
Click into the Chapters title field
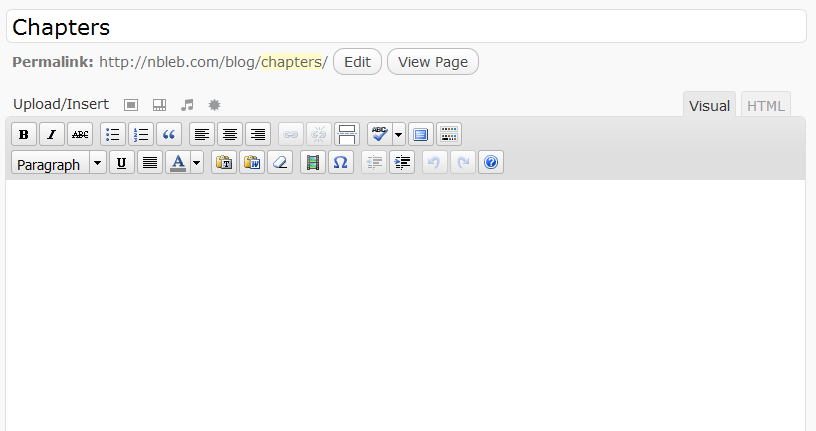click(x=406, y=27)
